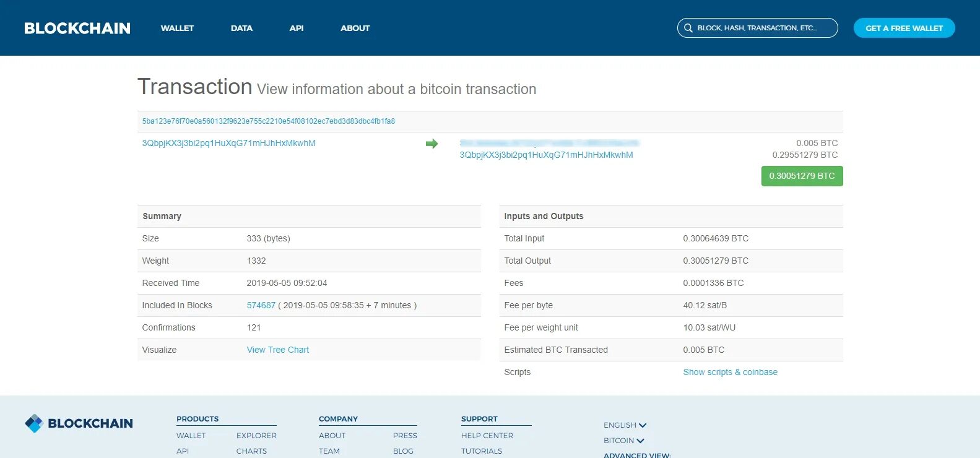Select the 0.005 BTC output amount
Screen dimensions: 980x458
click(x=817, y=143)
